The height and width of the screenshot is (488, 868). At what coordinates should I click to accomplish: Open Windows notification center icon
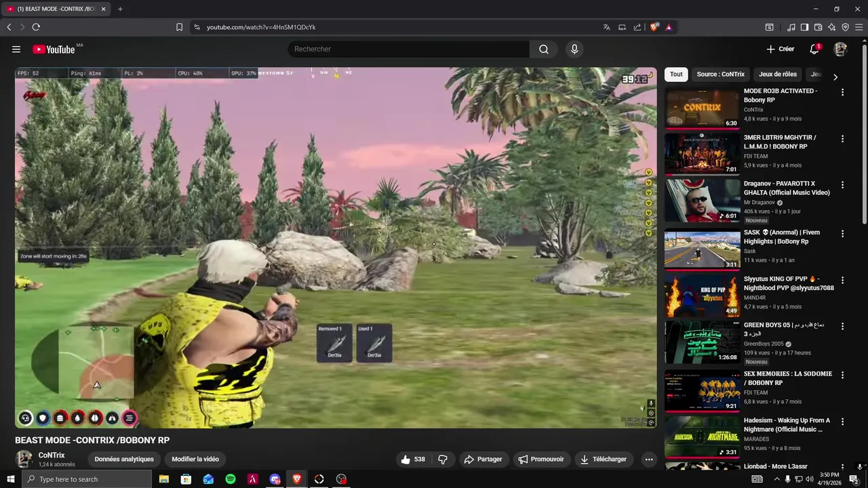point(854,479)
